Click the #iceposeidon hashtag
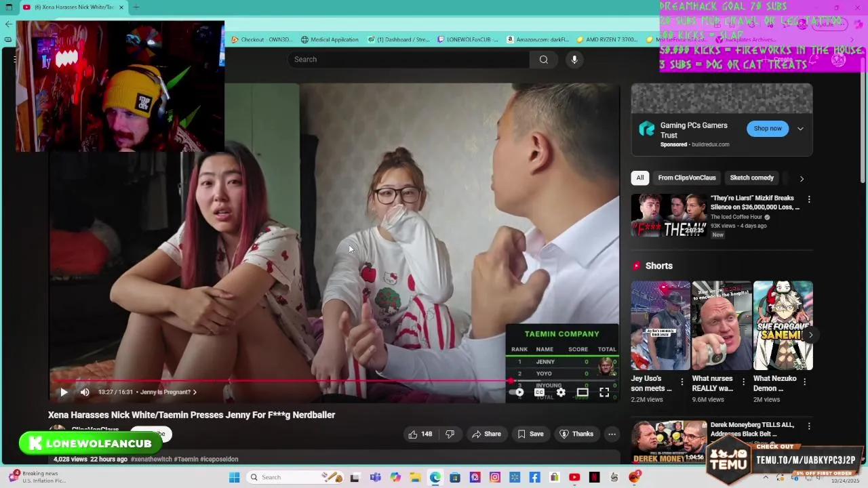 (x=220, y=459)
